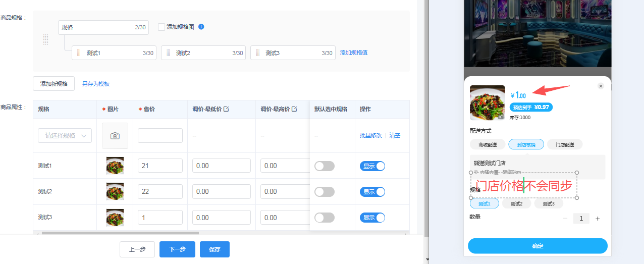The height and width of the screenshot is (264, 644).
Task: Enable the 添加规格图 checkbox
Action: coord(162,27)
